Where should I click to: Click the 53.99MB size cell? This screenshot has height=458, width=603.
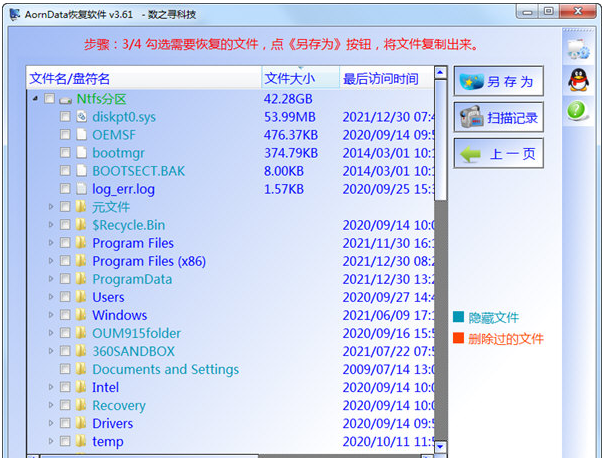point(290,117)
